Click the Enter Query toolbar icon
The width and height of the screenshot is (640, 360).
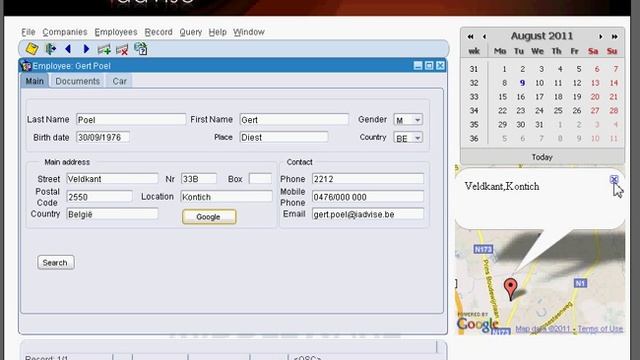pos(141,49)
